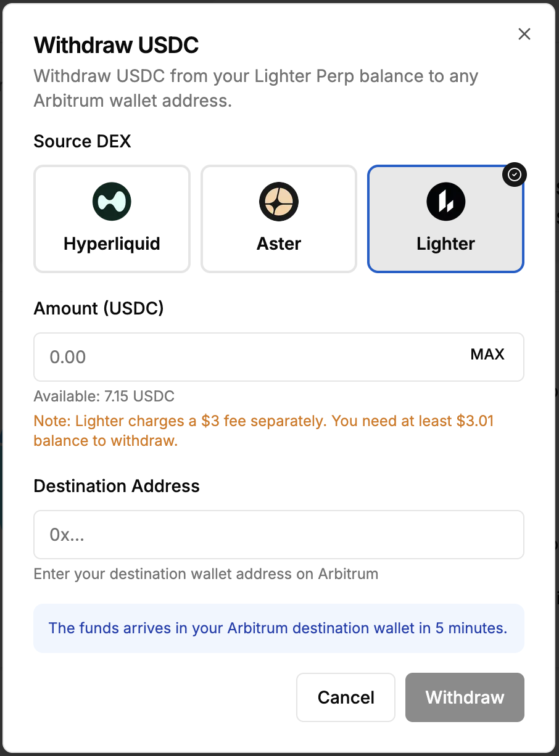Image resolution: width=559 pixels, height=756 pixels.
Task: Click the Lighter logo icon
Action: pyautogui.click(x=445, y=202)
